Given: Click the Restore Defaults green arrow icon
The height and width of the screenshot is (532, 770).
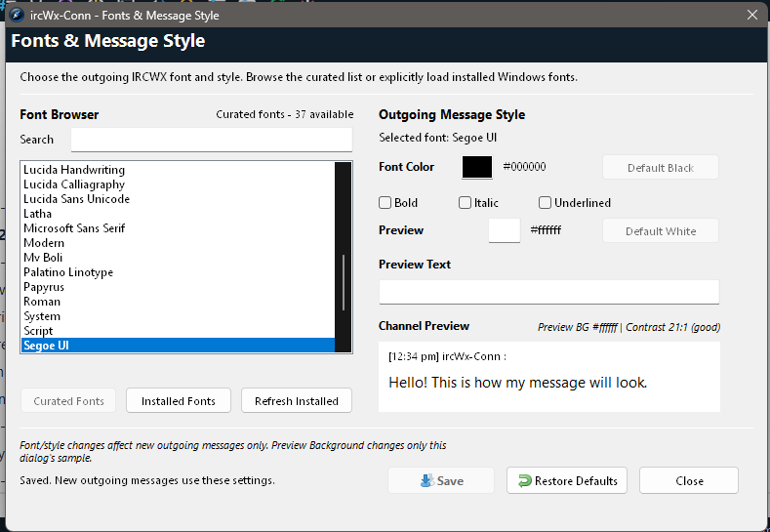Looking at the screenshot, I should click(x=524, y=480).
